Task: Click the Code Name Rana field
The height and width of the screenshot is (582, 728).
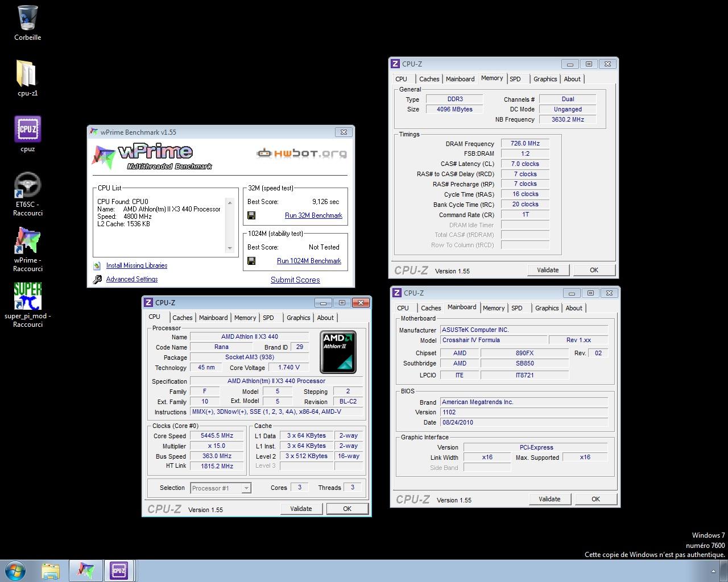Action: tap(221, 347)
